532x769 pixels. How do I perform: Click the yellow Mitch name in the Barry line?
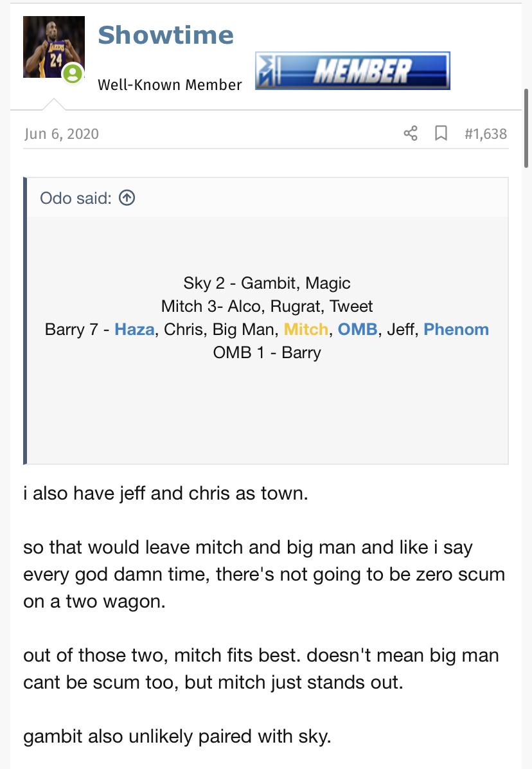pyautogui.click(x=306, y=329)
